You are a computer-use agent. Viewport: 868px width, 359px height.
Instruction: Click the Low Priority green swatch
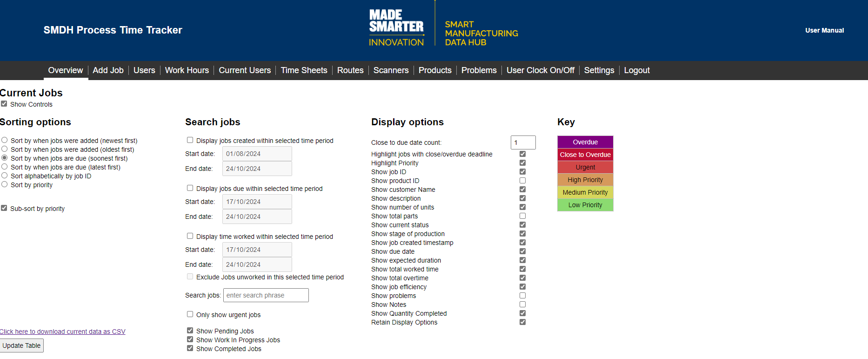(585, 205)
